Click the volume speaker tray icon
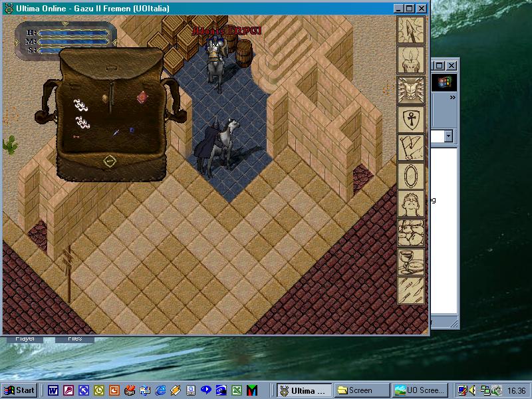The image size is (532, 399). coord(472,390)
